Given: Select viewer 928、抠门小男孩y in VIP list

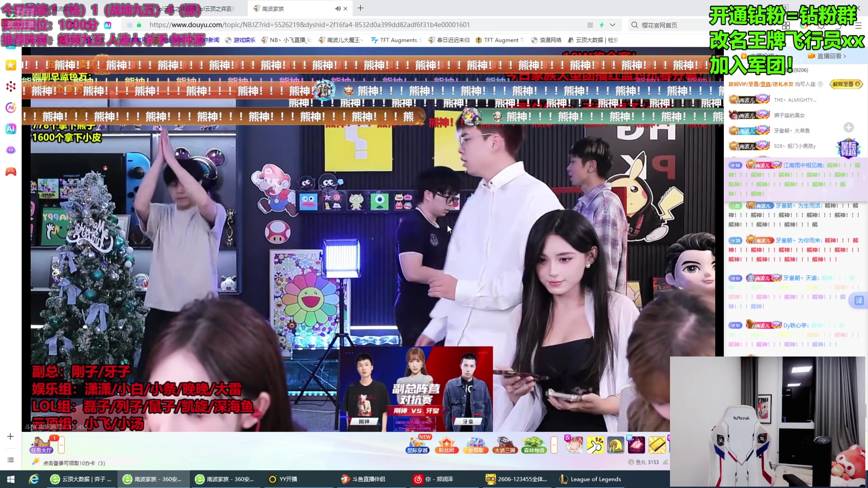Looking at the screenshot, I should [795, 146].
